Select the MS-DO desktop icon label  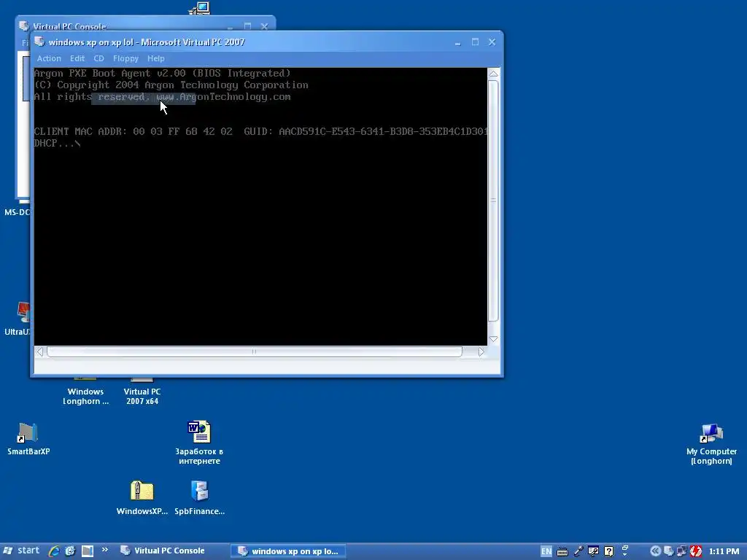click(x=18, y=212)
